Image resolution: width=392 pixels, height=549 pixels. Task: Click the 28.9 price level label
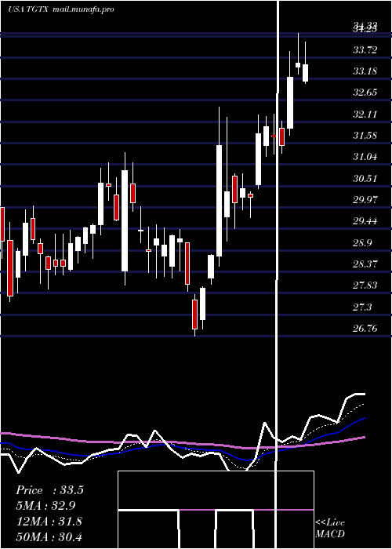pos(362,243)
